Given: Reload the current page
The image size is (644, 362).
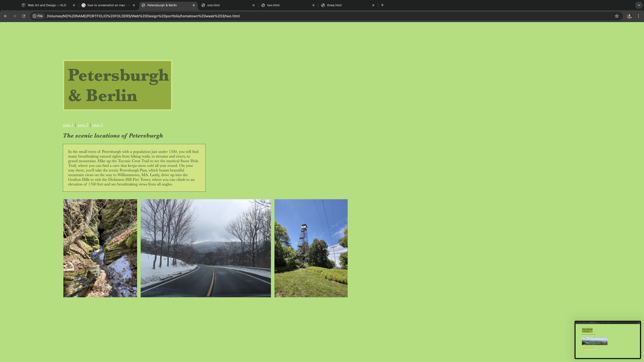Looking at the screenshot, I should [24, 16].
